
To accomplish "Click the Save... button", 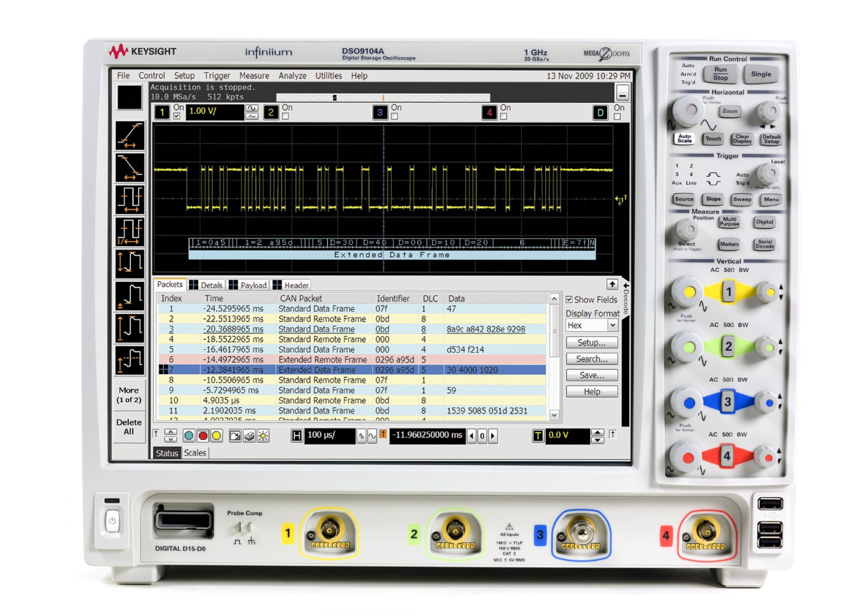I will 592,376.
